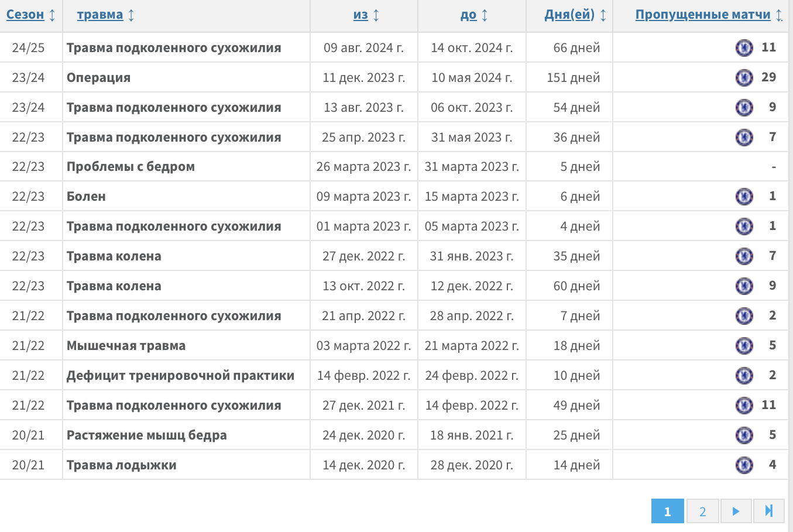Click the sort arrows next to the до header
793x532 pixels.
pyautogui.click(x=485, y=15)
